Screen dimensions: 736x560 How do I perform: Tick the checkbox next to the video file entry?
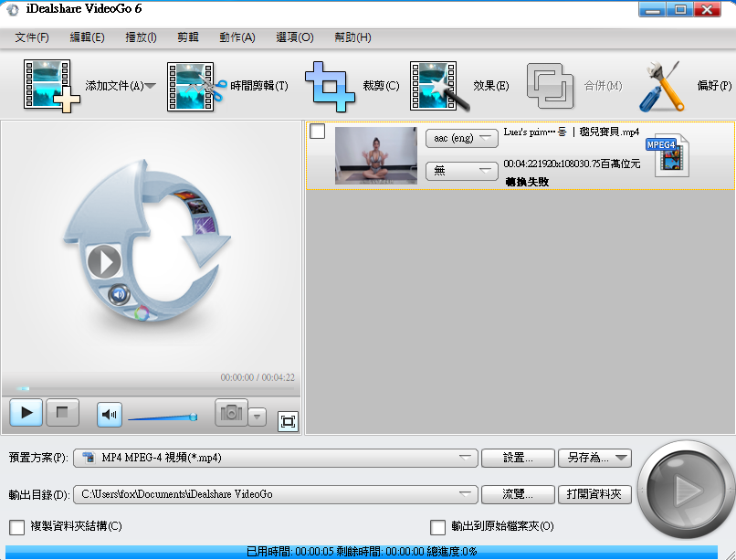[317, 132]
